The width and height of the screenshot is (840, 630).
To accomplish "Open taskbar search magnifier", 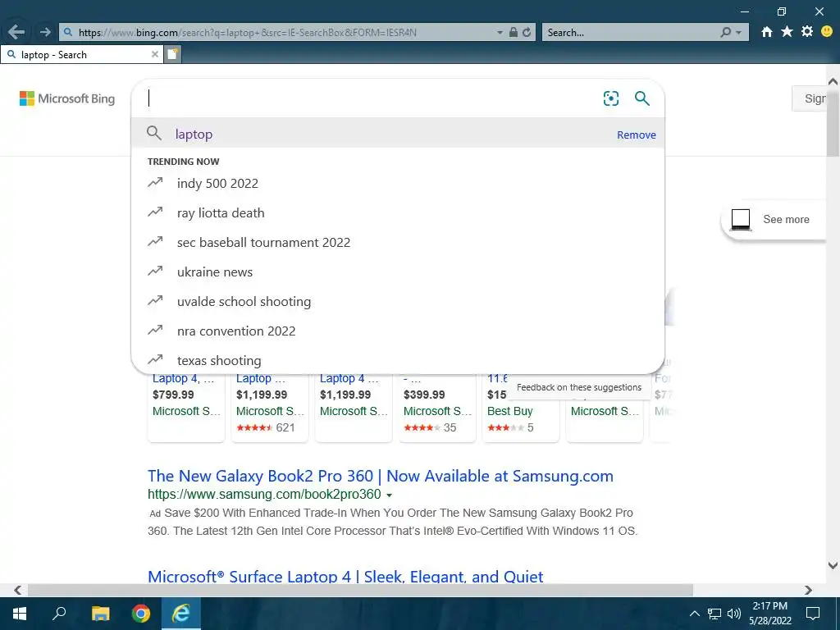I will [x=59, y=614].
